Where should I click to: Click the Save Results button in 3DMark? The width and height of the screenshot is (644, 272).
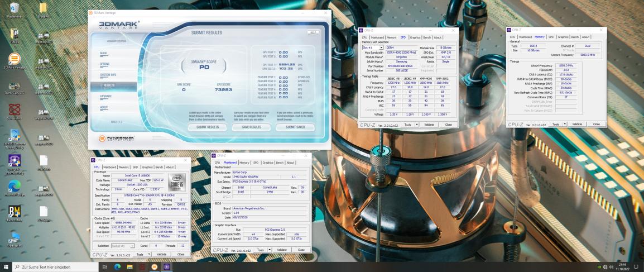(251, 127)
